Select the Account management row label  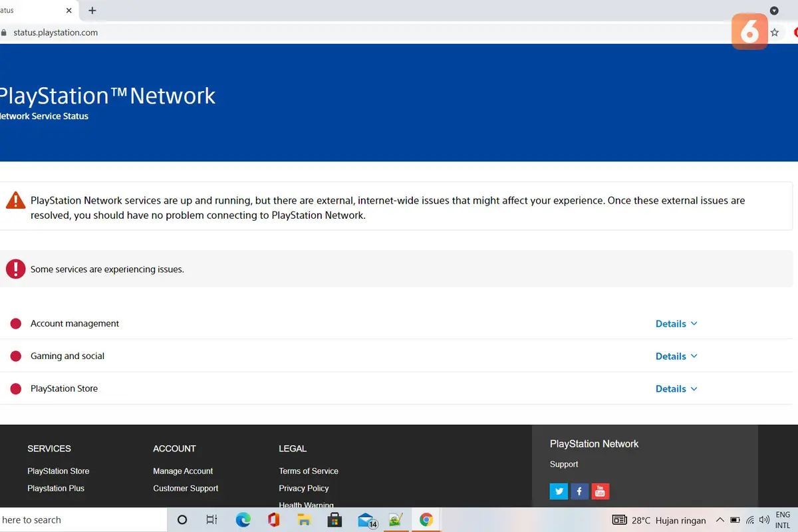pos(74,323)
